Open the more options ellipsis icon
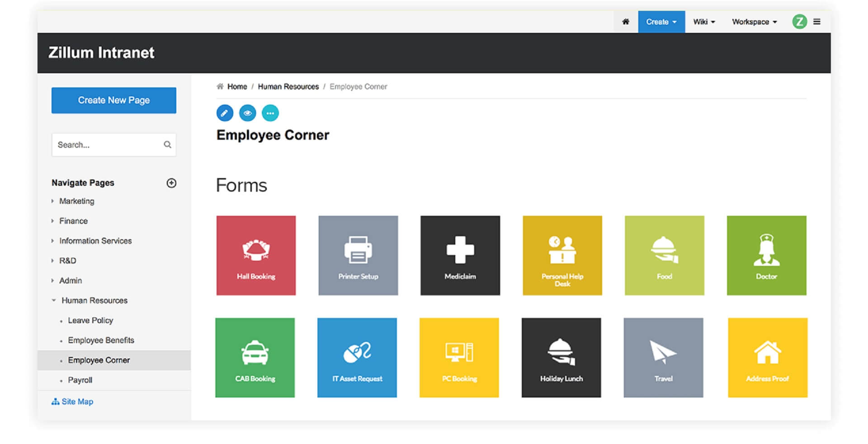868x444 pixels. click(270, 113)
